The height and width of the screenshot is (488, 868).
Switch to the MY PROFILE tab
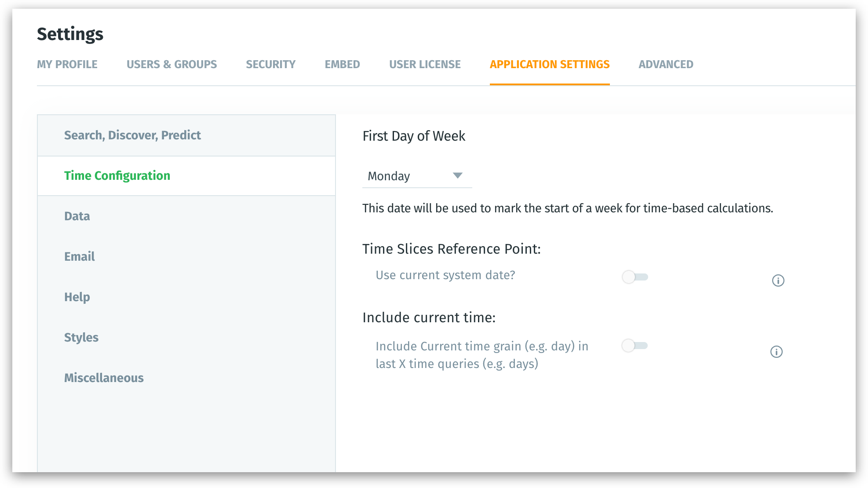click(67, 64)
